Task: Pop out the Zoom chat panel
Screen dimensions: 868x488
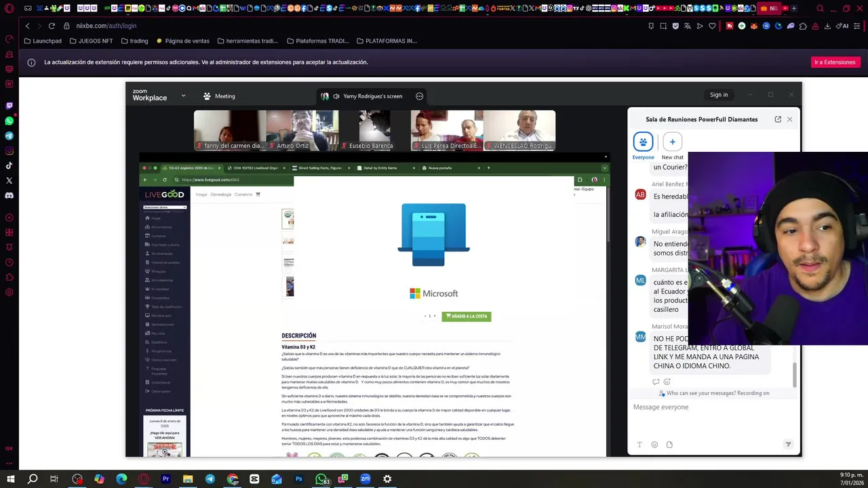Action: tap(778, 119)
